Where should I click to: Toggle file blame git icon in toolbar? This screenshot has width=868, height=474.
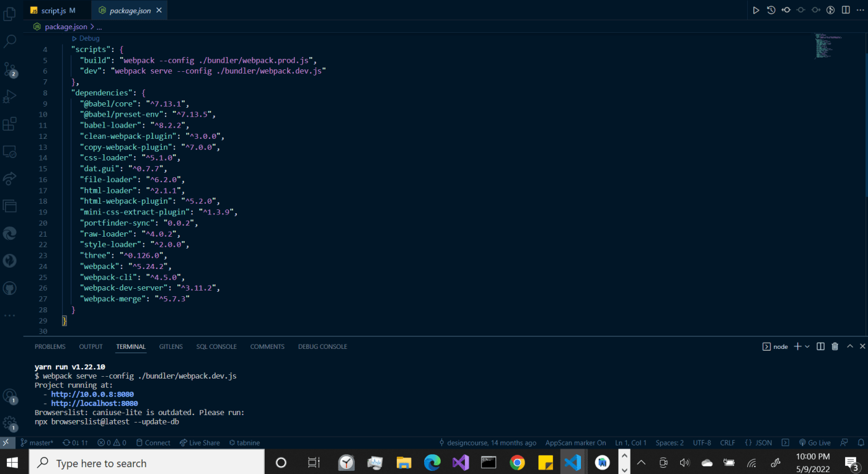pos(831,10)
